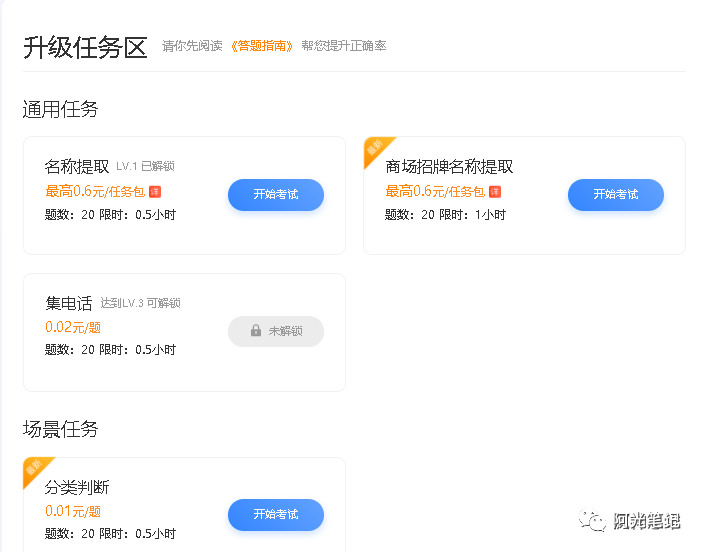Click red detail icon beside 名称提取 price
The width and height of the screenshot is (703, 552).
[155, 192]
